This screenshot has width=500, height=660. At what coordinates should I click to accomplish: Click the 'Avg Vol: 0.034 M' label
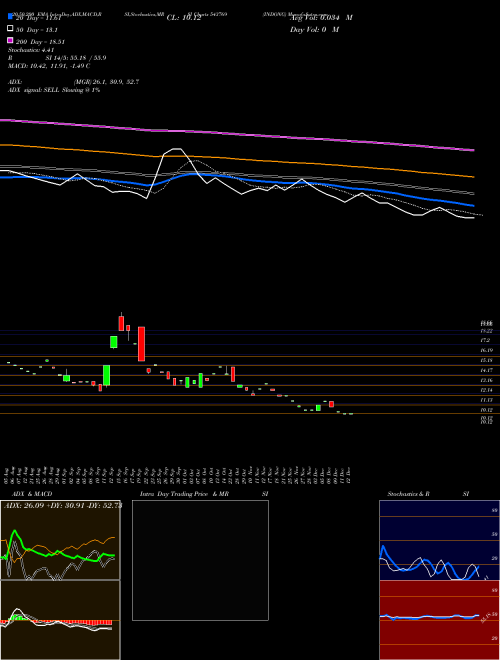click(x=321, y=18)
